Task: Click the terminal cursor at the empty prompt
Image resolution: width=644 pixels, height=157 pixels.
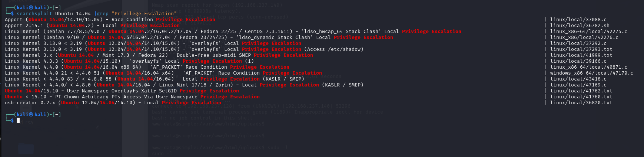Action: point(18,120)
